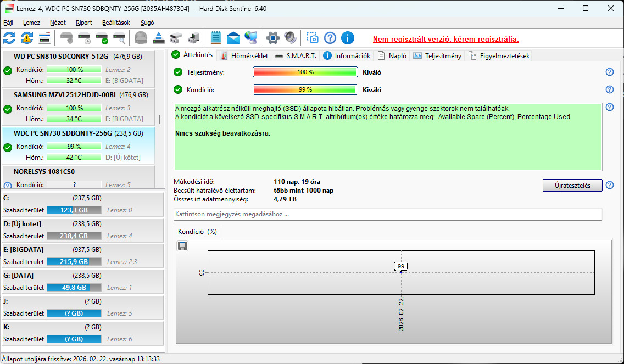This screenshot has width=624, height=364.
Task: Select the WDC PC SN730 SDBQNTY-256G disk
Action: coord(78,145)
